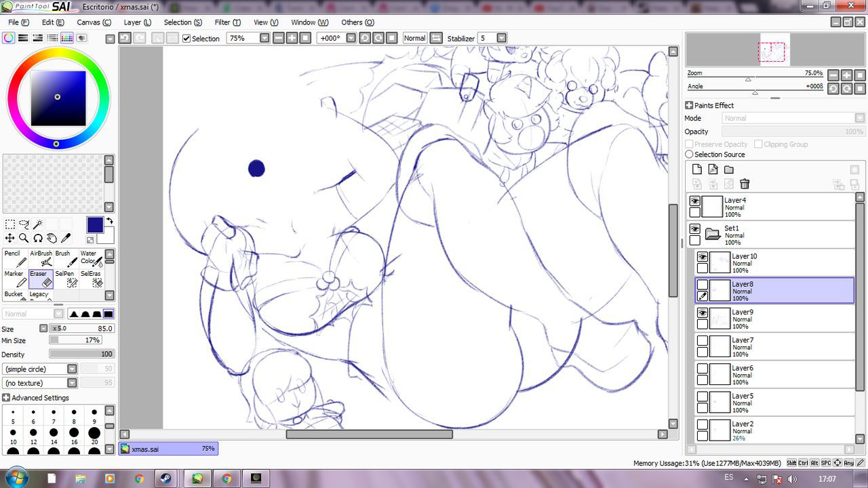
Task: Select the SelPen tool
Action: tap(66, 279)
